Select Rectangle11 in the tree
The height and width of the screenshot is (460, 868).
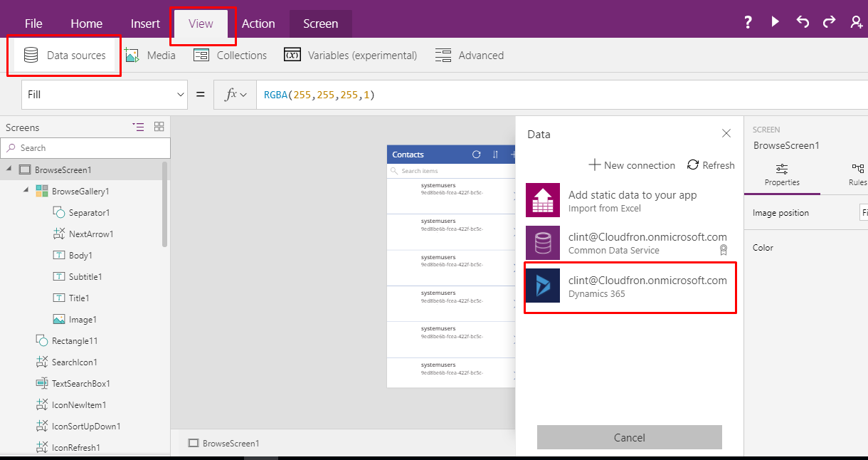75,341
